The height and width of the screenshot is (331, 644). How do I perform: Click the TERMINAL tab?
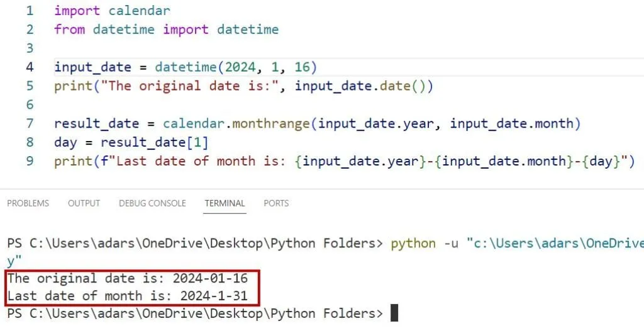pyautogui.click(x=225, y=203)
